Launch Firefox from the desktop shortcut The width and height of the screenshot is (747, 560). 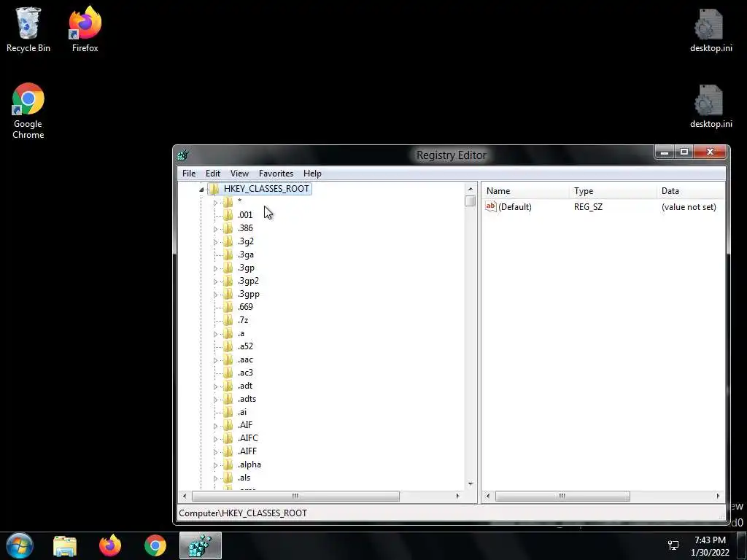85,28
